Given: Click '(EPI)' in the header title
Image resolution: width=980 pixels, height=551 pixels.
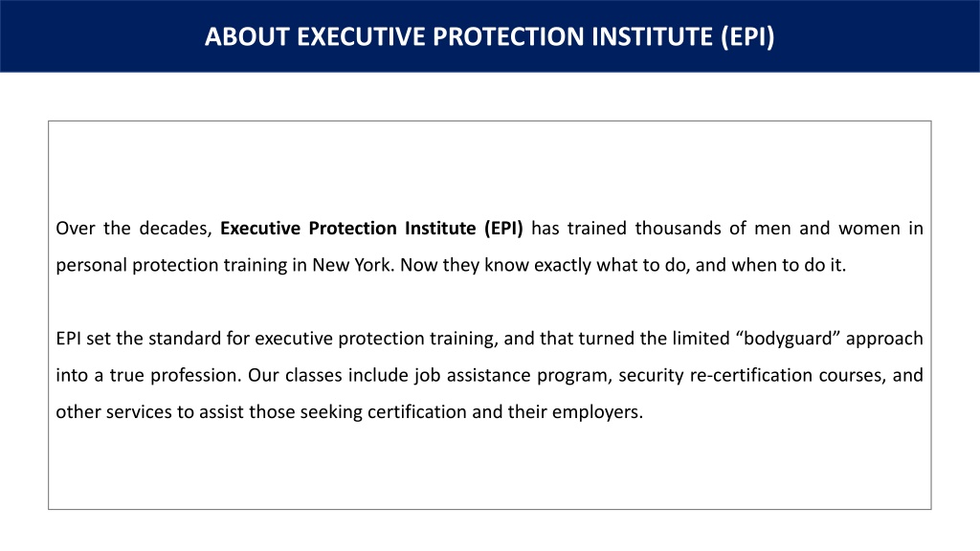Looking at the screenshot, I should [747, 37].
